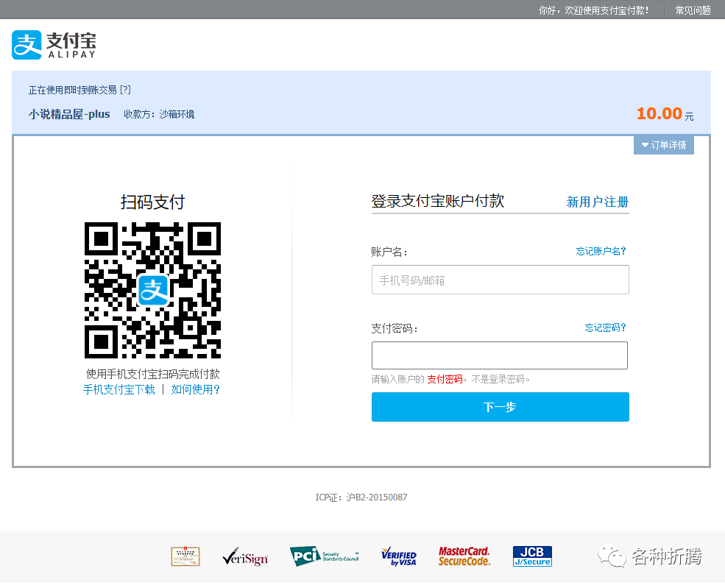Image resolution: width=725 pixels, height=588 pixels.
Task: Click the VeriSign logo
Action: click(245, 557)
